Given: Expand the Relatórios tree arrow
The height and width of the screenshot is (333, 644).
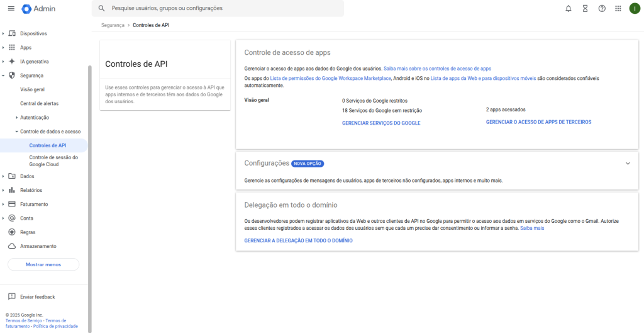Looking at the screenshot, I should coord(3,190).
